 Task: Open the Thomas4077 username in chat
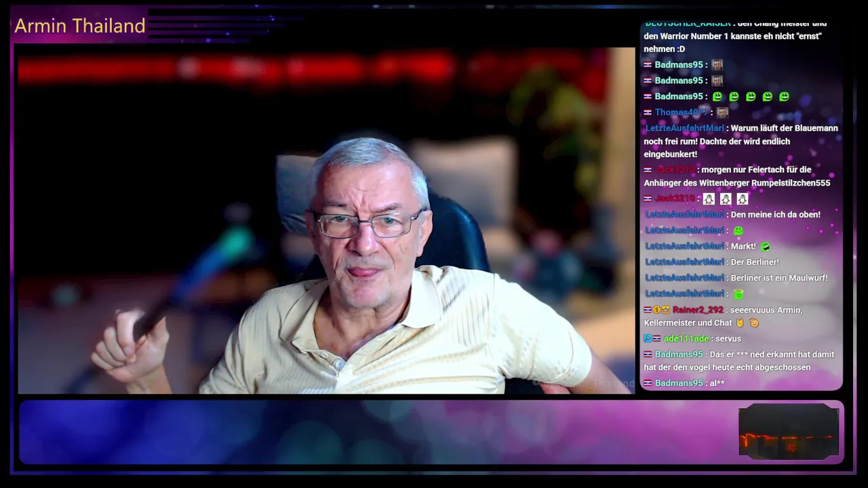[x=682, y=113]
